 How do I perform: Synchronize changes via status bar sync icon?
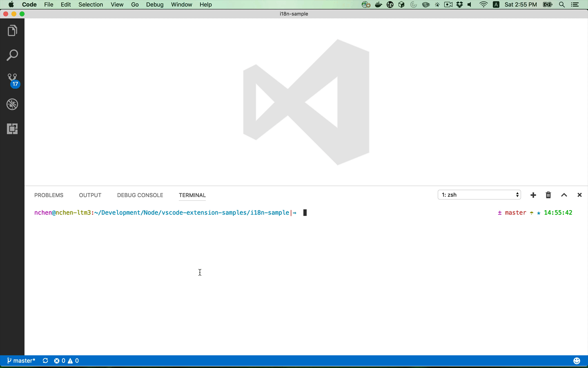(x=45, y=361)
